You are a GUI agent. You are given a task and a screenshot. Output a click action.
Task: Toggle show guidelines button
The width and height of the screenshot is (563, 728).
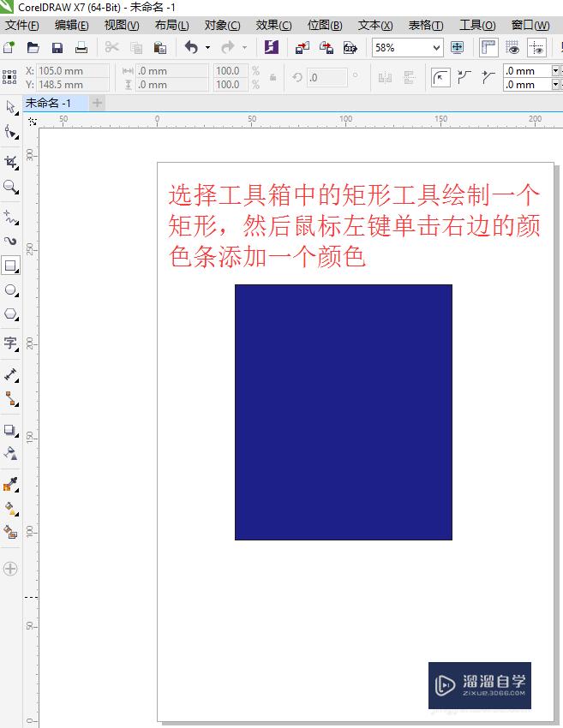coord(536,47)
